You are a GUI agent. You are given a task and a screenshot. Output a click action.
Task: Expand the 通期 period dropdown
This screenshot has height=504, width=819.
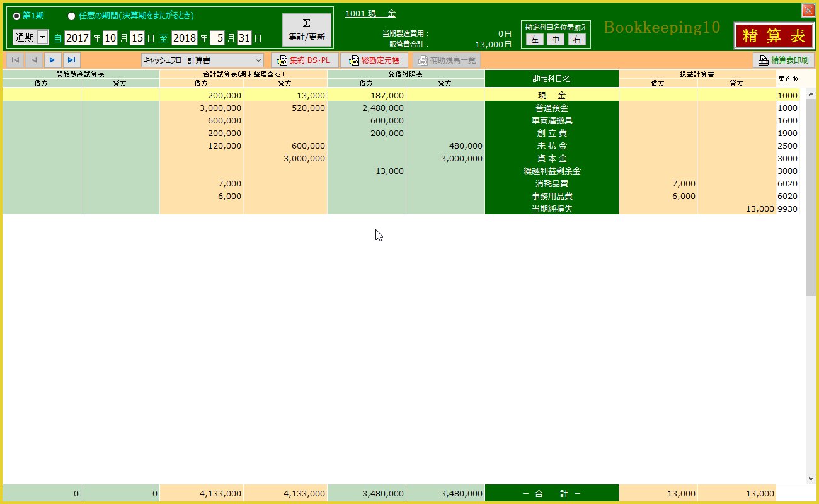pos(42,38)
